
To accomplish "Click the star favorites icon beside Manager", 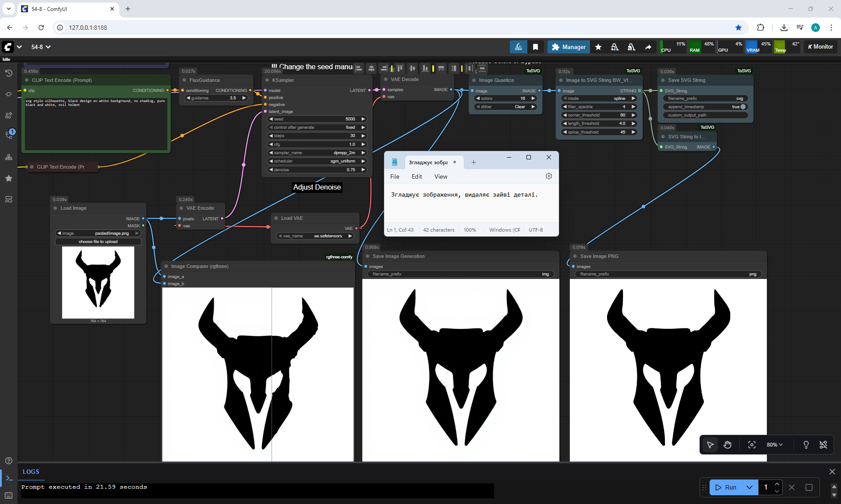I will 598,47.
